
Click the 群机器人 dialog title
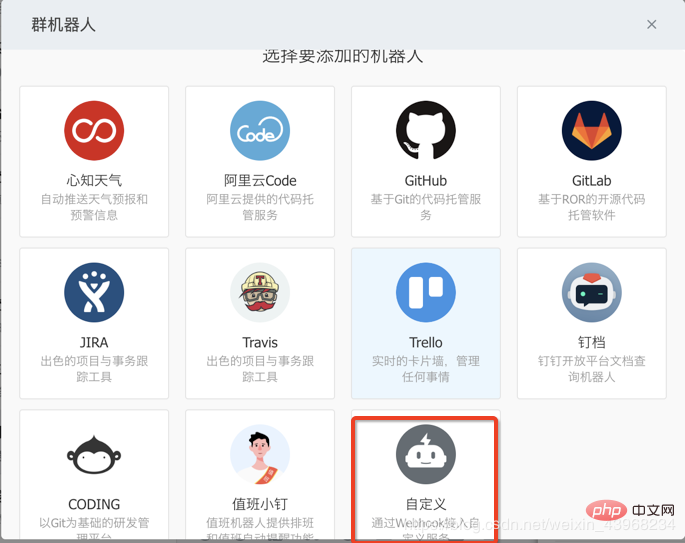[x=63, y=25]
